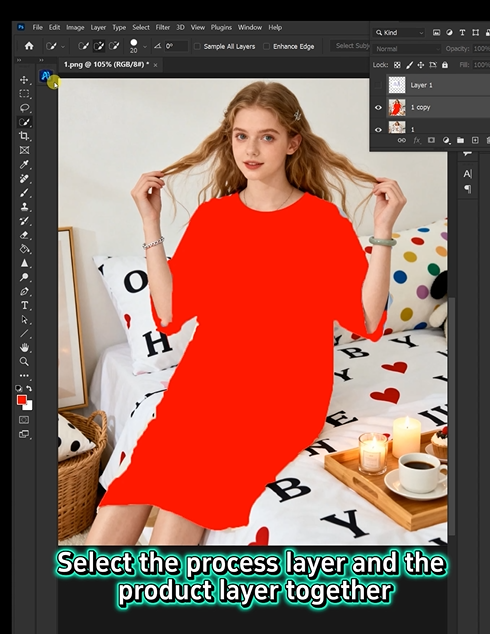Select the Lasso tool
Viewport: 490px width, 634px height.
24,108
